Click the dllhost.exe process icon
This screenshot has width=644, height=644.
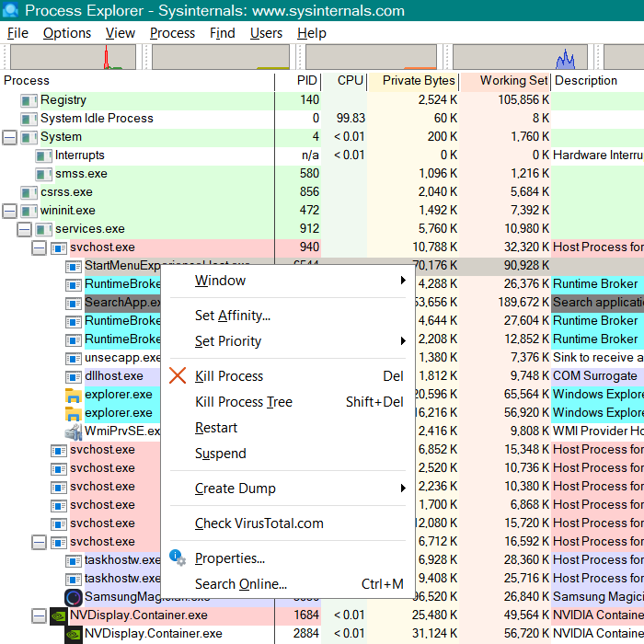click(x=73, y=376)
